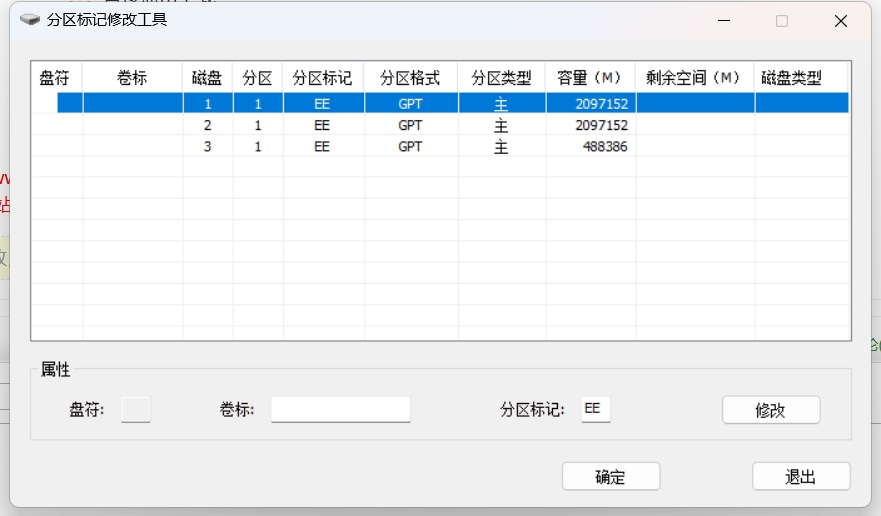Confirm with the 确定 button
The image size is (881, 516).
click(610, 477)
